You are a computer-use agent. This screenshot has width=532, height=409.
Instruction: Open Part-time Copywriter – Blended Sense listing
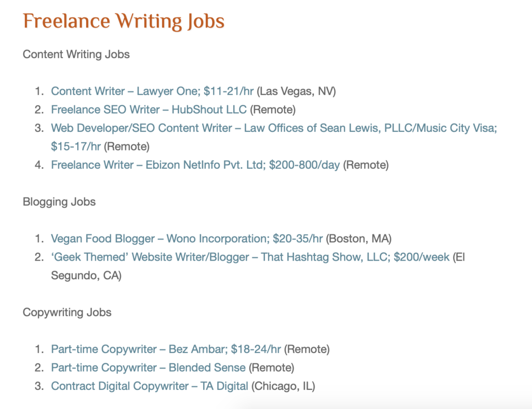148,367
